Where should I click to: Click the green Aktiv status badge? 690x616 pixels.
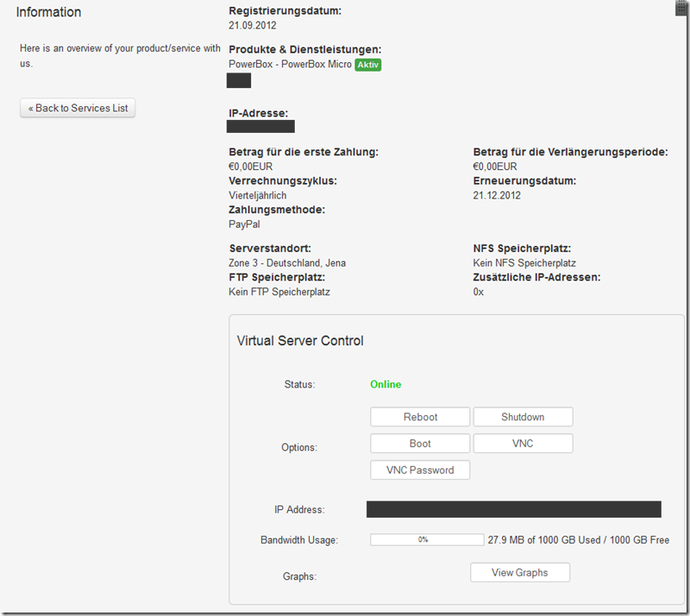(x=368, y=65)
